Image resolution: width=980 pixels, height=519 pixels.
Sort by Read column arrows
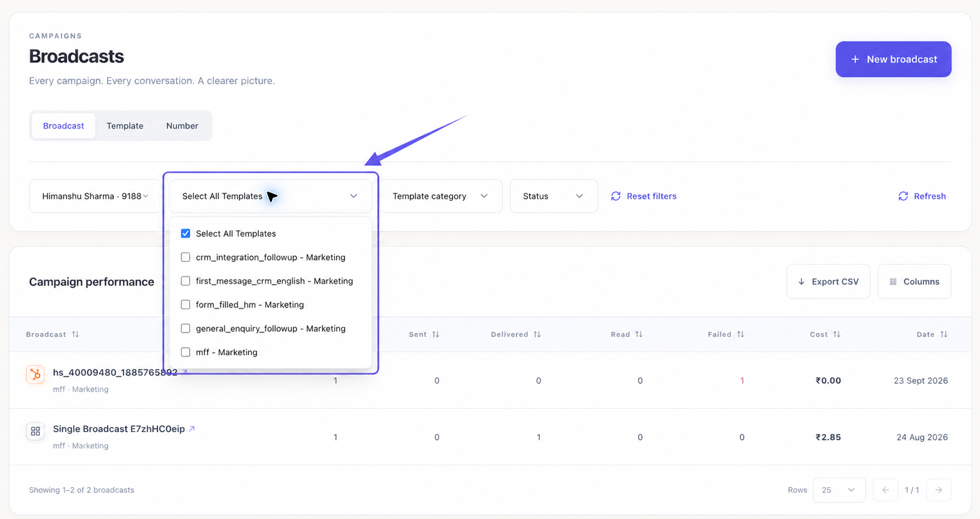(639, 334)
